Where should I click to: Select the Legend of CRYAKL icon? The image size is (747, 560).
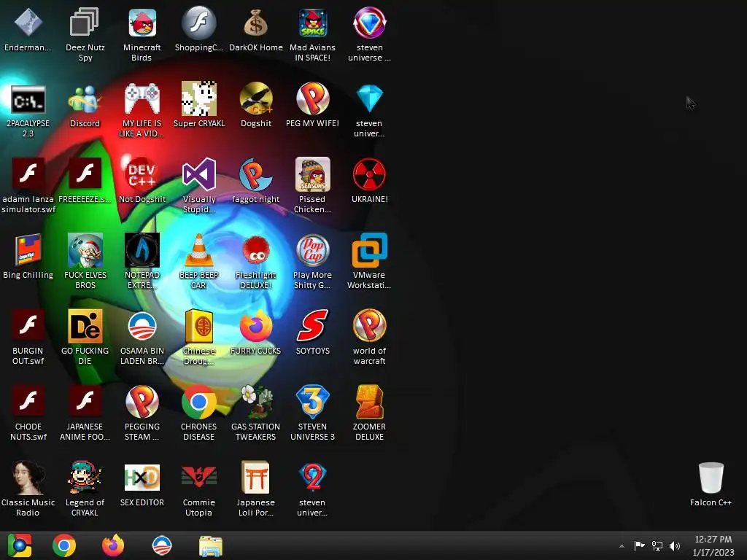(x=85, y=477)
